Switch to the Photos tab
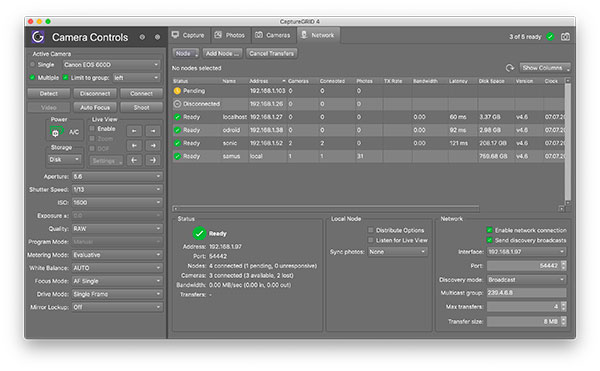The width and height of the screenshot is (600, 371). click(230, 35)
